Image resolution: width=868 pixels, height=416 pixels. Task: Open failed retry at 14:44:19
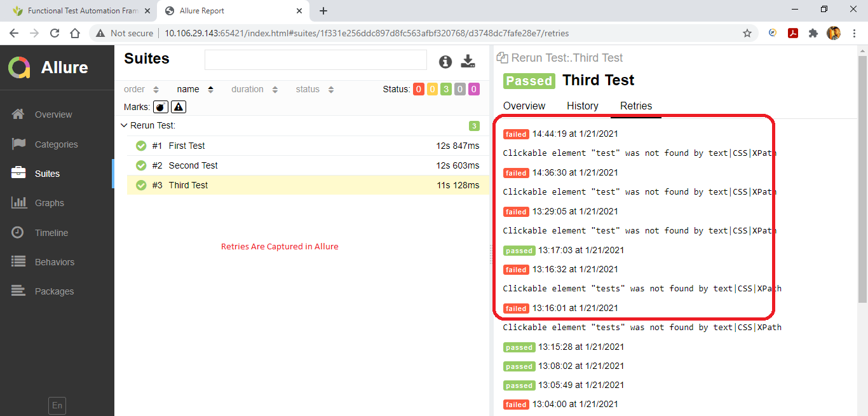coord(560,134)
